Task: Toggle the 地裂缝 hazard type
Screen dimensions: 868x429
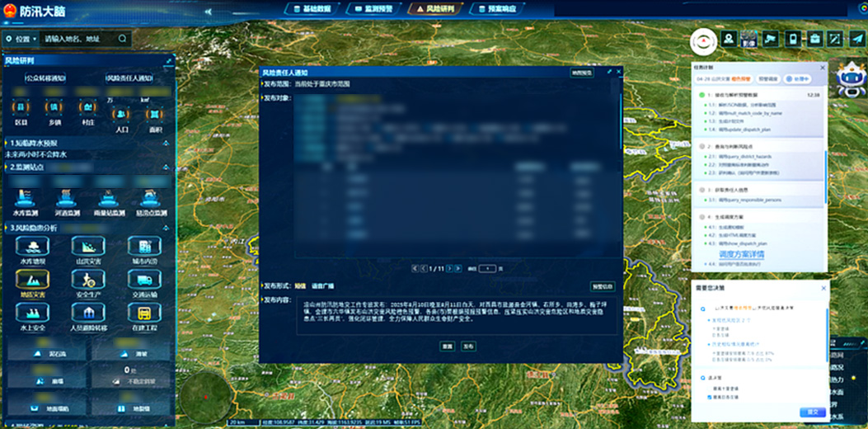Action: point(130,403)
